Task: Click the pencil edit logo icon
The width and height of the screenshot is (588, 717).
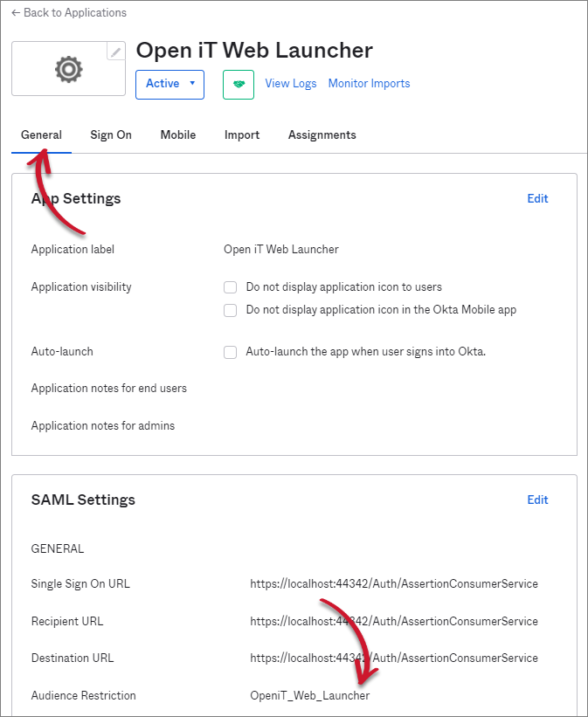Action: [115, 52]
